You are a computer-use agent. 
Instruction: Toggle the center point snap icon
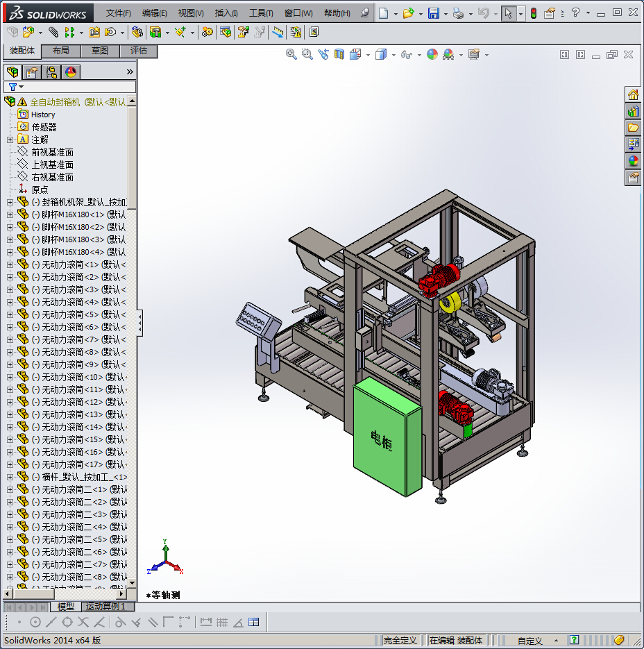pos(35,622)
